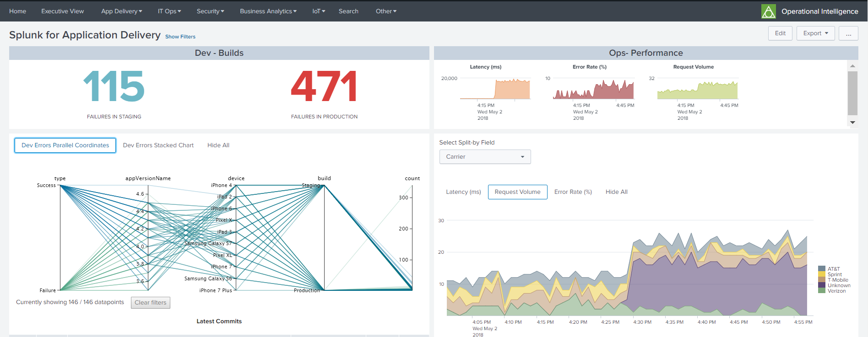Click 'iPhone 4' on the device axis

(221, 185)
